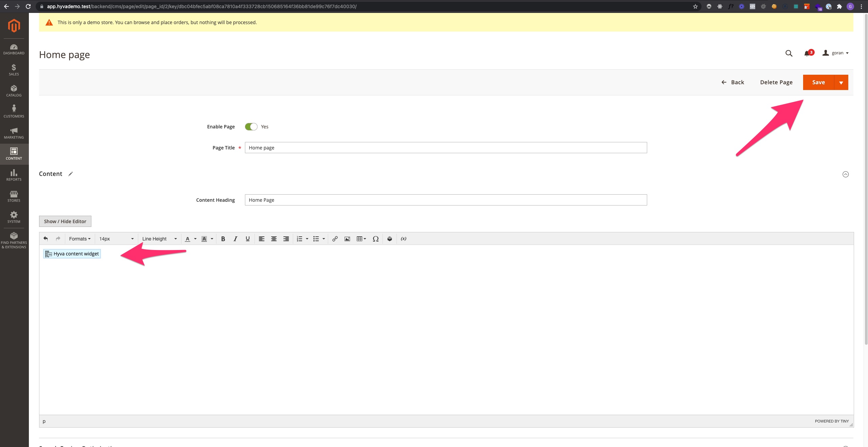Align text left
Viewport: 868px width, 447px height.
pos(262,239)
